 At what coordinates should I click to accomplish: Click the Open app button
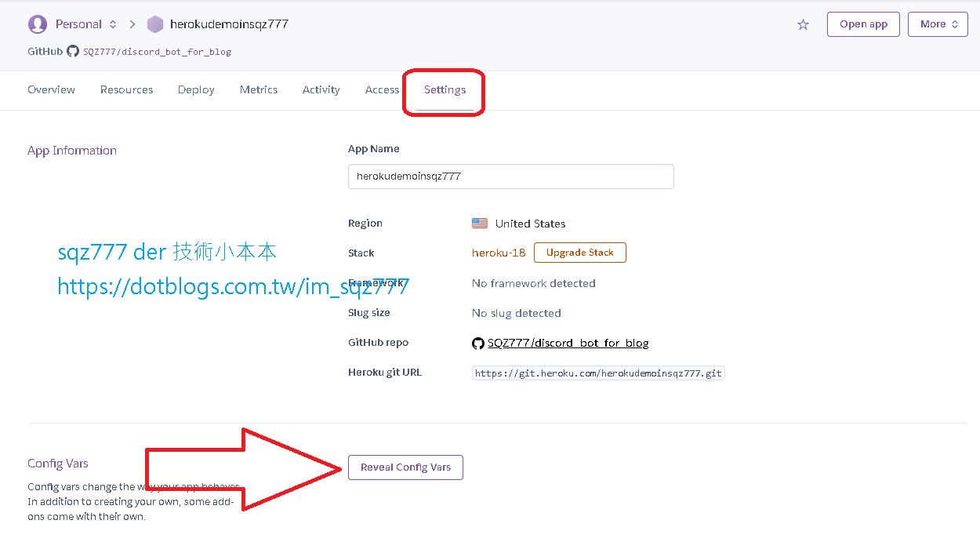[x=863, y=24]
